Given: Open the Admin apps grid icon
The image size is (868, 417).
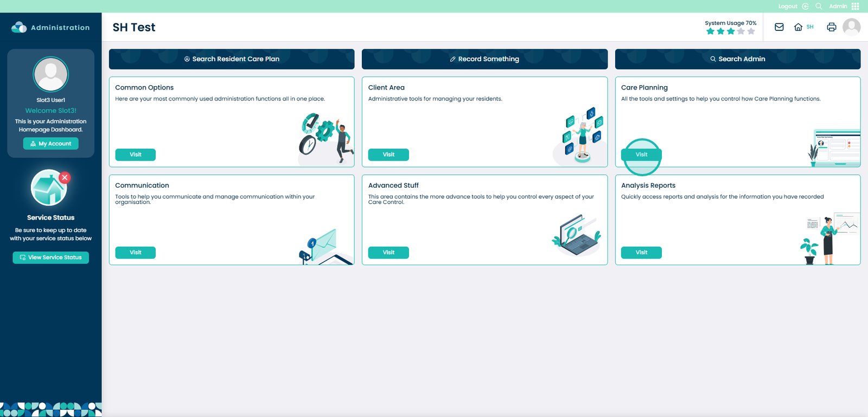Looking at the screenshot, I should click(856, 7).
